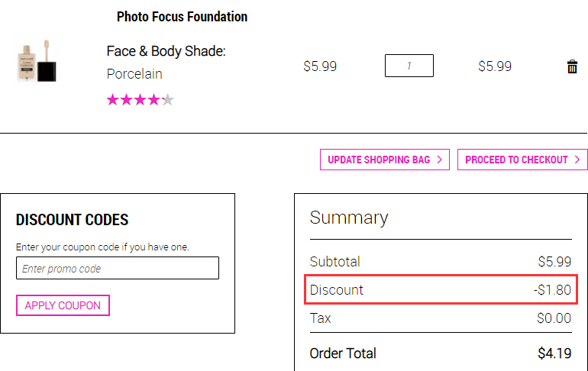The image size is (588, 371).
Task: Click the item unit price $5.99
Action: point(320,66)
